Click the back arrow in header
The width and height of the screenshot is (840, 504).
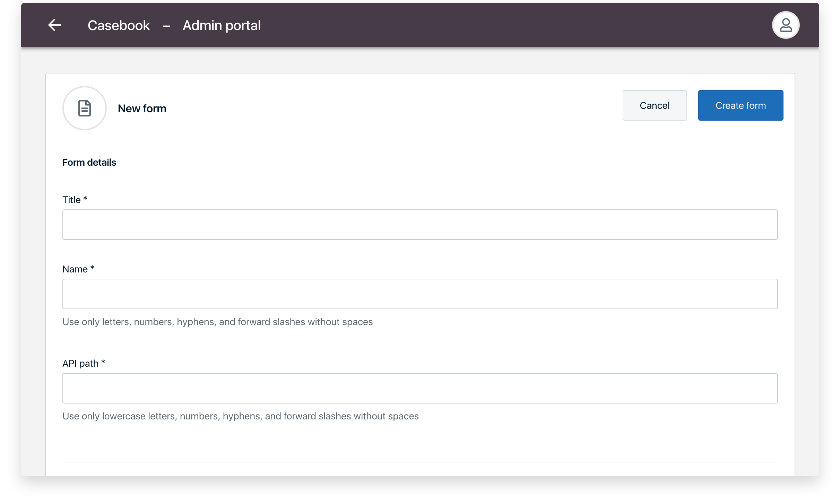tap(54, 25)
